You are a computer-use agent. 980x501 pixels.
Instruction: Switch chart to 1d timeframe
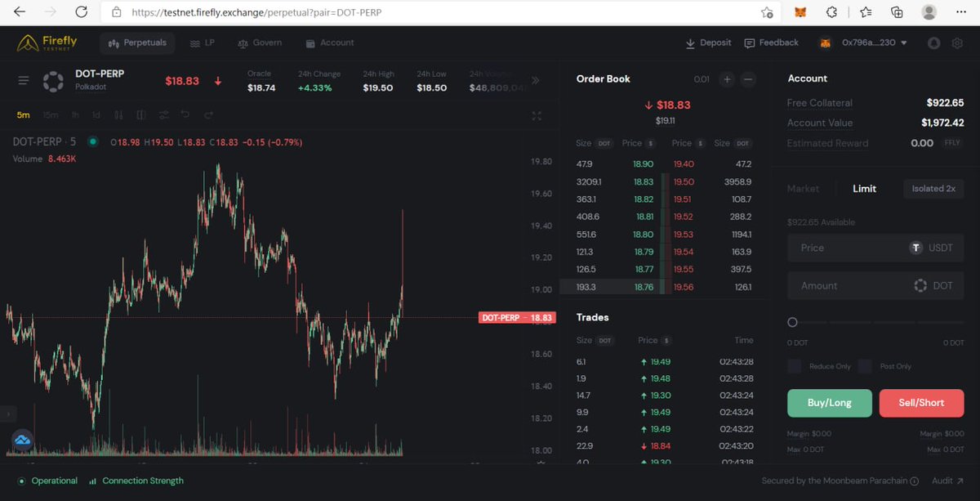(96, 115)
